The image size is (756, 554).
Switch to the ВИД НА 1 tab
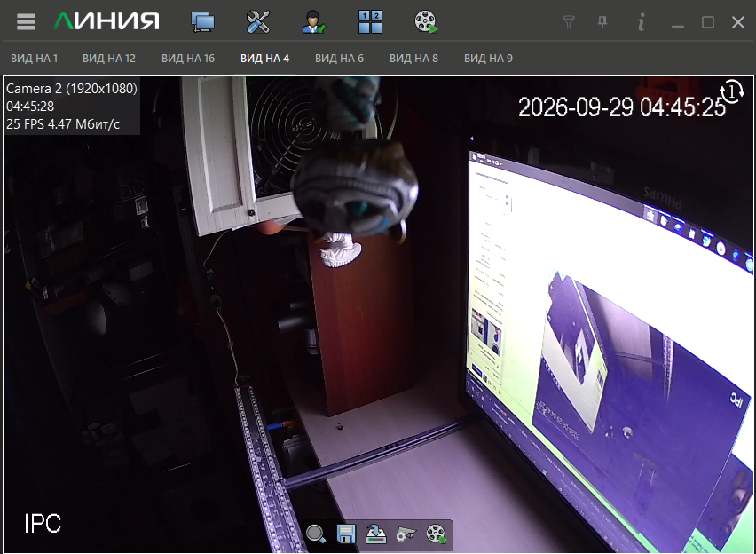click(x=35, y=59)
